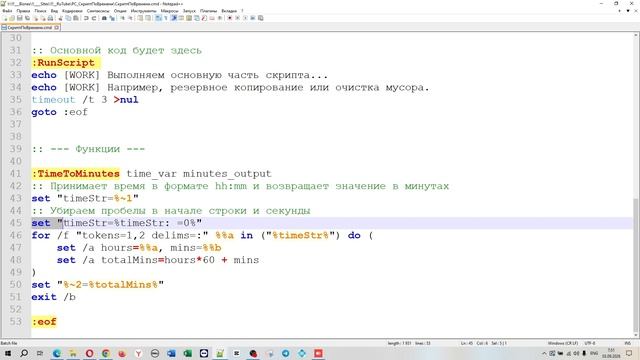Click the Print toolbar icon
Viewport: 640px width, 360px height.
point(50,18)
